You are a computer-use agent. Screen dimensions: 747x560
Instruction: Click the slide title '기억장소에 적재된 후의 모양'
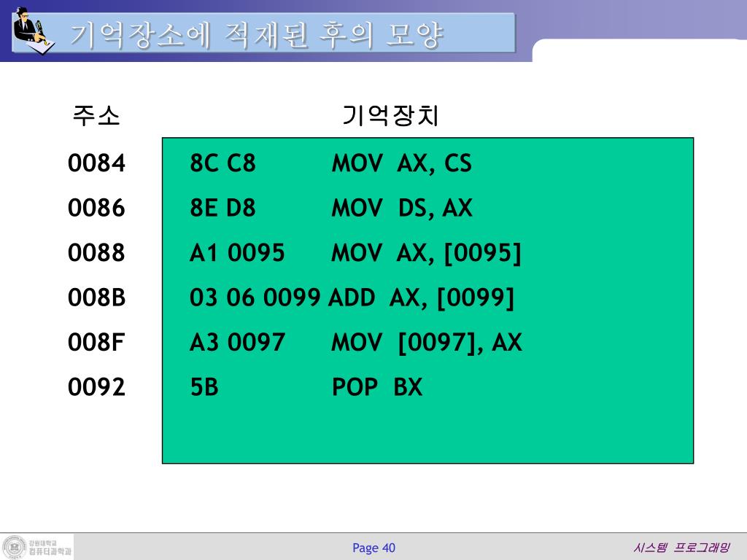pyautogui.click(x=257, y=35)
